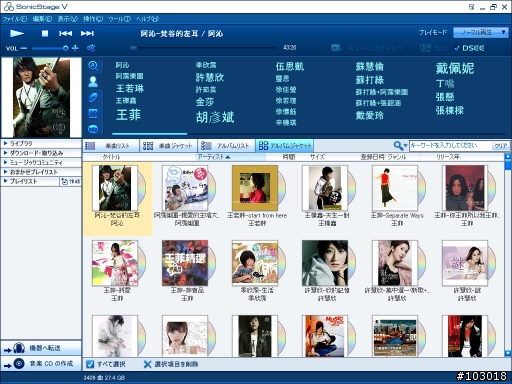Switch to the 楽曲リスト tab

point(111,146)
